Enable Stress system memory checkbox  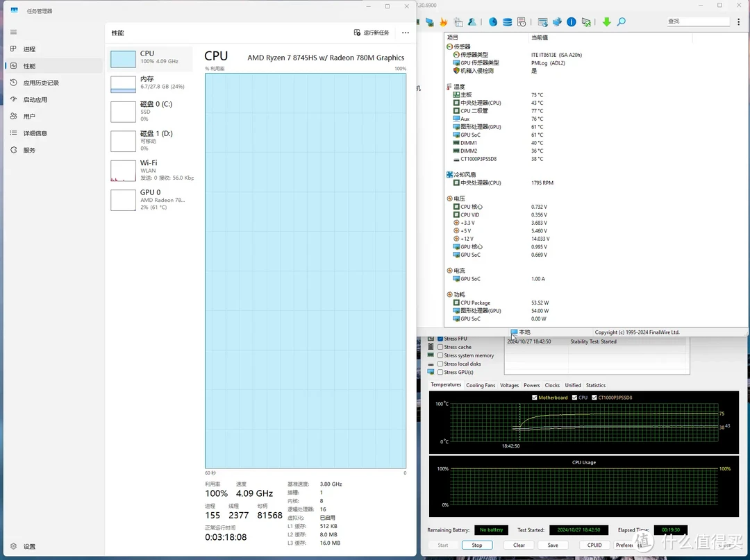(440, 355)
